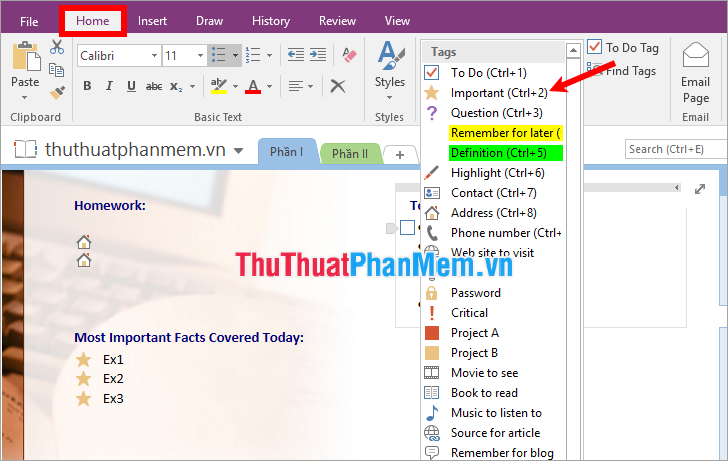Apply the yellow text highlight color
Image resolution: width=728 pixels, height=461 pixels.
[x=218, y=86]
